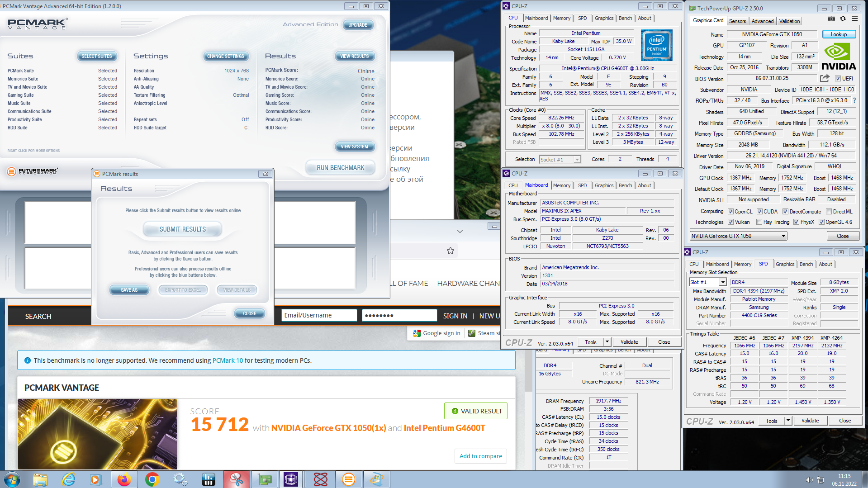Click the Futuremark Corporation logo
Image resolution: width=868 pixels, height=488 pixels.
click(33, 171)
